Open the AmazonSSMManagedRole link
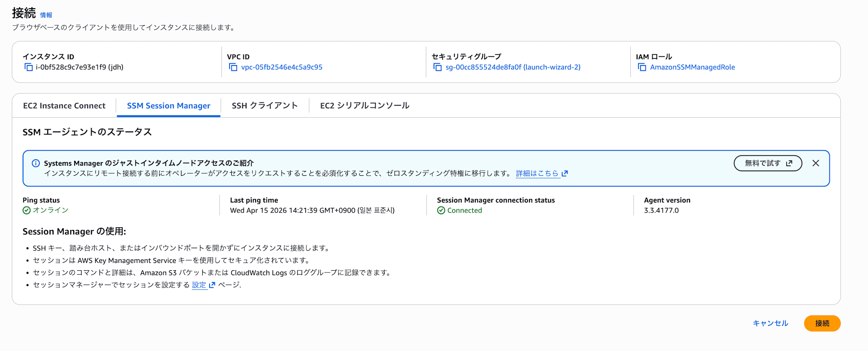Screen dimensions: 868x351 [x=692, y=67]
